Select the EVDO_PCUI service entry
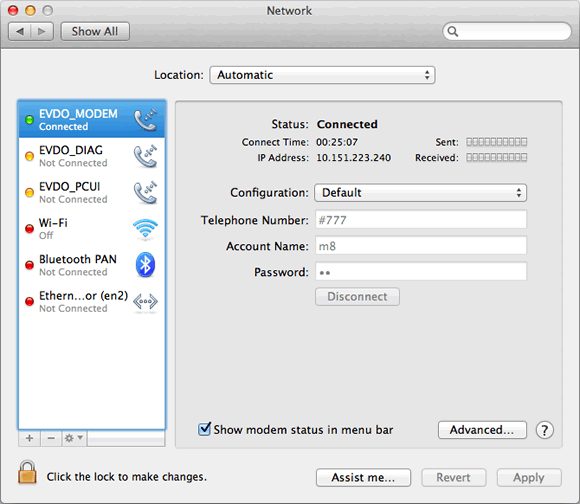Screen dimensions: 580x504 92,192
